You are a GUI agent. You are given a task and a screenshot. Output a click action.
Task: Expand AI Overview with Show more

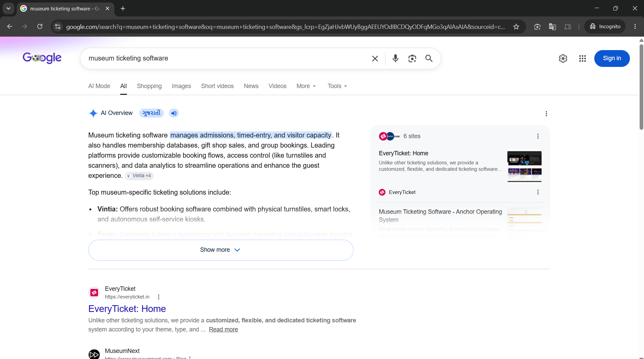click(221, 250)
